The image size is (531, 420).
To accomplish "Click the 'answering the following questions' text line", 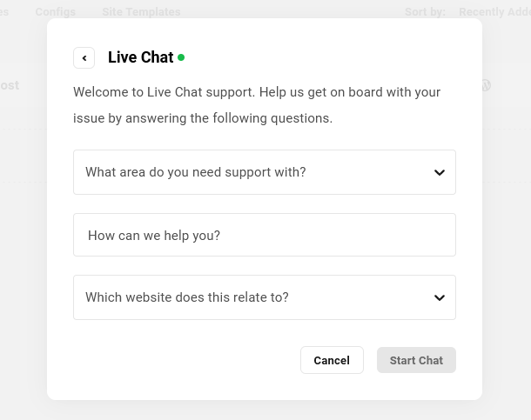I will (203, 118).
